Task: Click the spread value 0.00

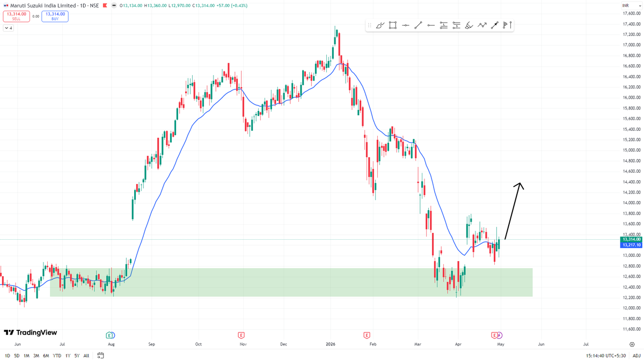Action: click(x=36, y=16)
